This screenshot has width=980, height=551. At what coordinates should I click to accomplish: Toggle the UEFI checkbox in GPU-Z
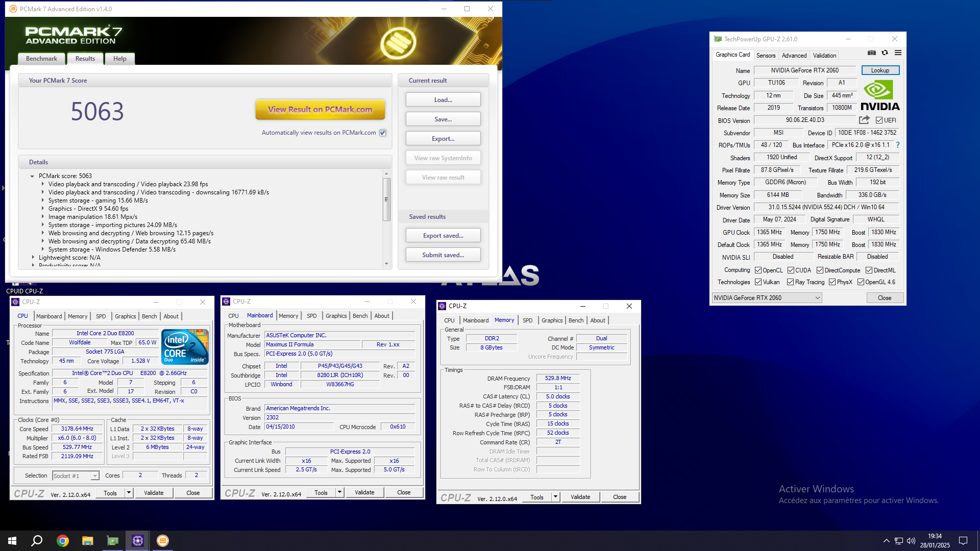879,120
